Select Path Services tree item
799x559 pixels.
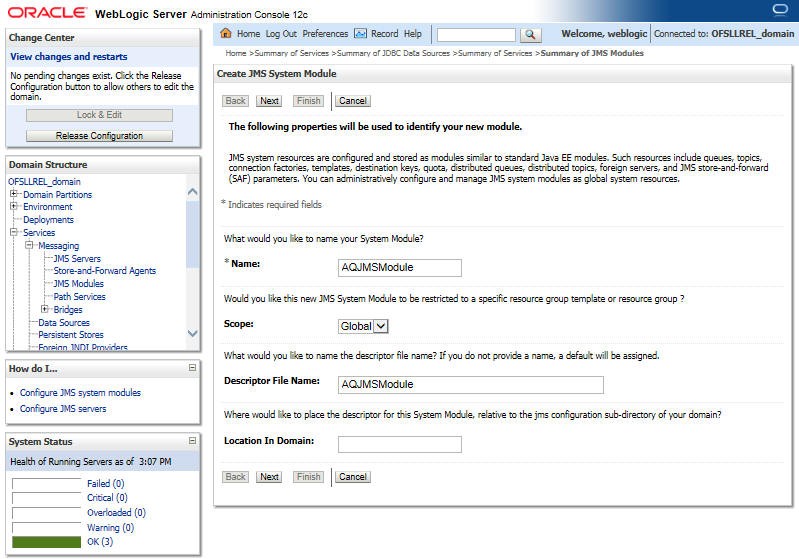[79, 297]
